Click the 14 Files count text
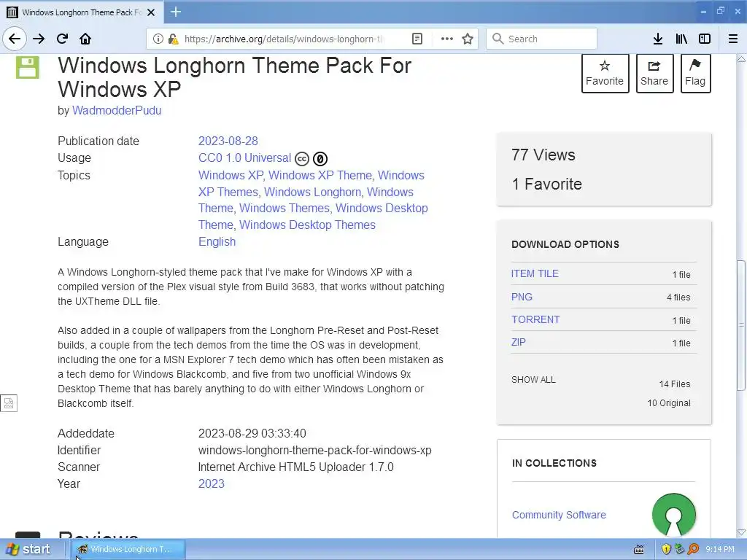 (675, 384)
